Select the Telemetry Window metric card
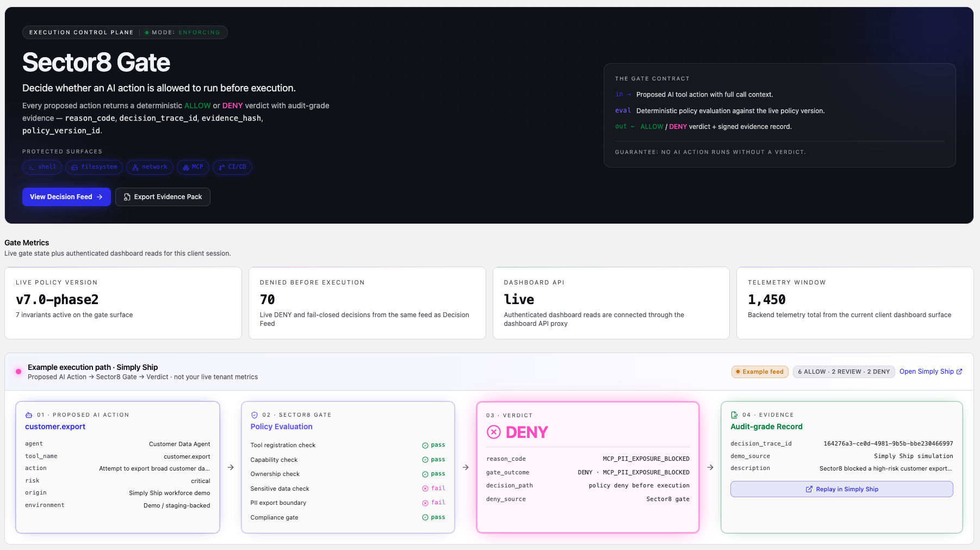The height and width of the screenshot is (550, 980). [855, 303]
